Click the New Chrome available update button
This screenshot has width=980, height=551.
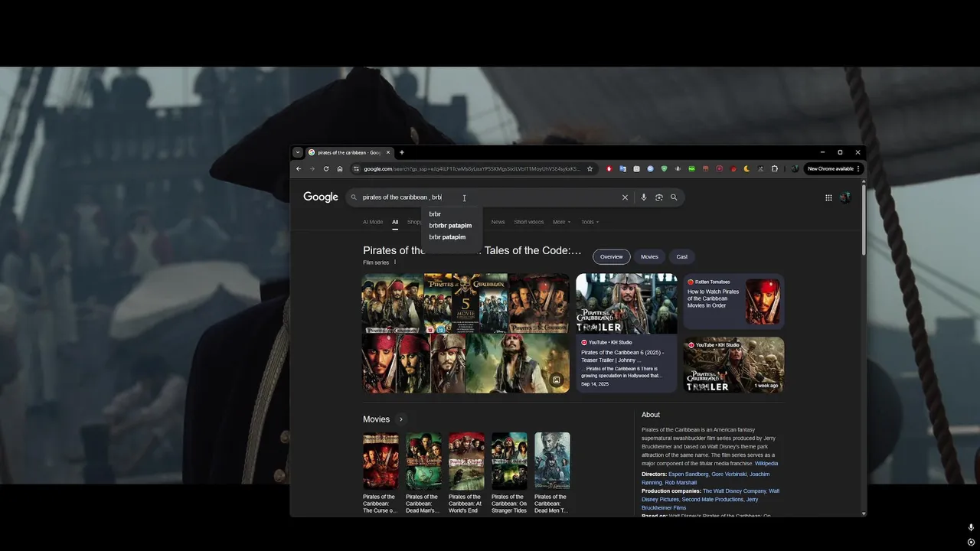[831, 168]
